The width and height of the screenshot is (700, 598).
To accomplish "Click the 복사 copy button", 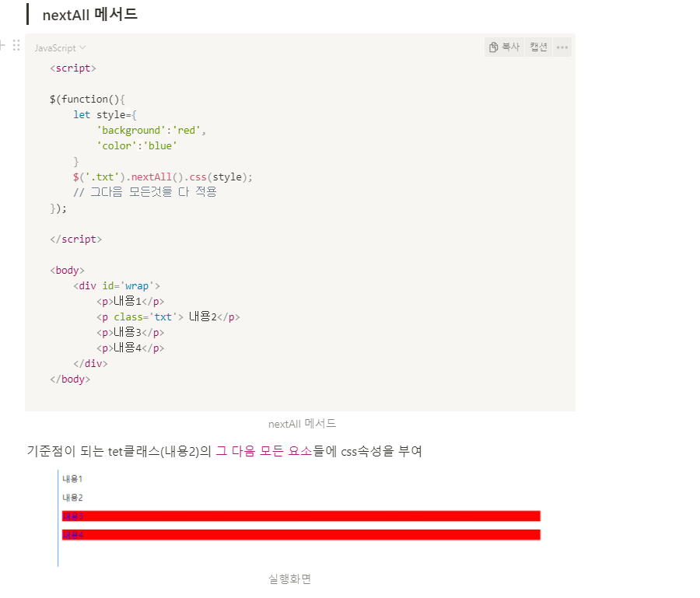I will click(x=505, y=47).
